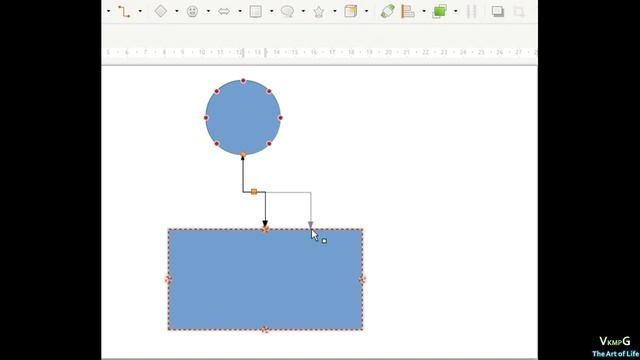Select the Callouts speech bubble tool
Image resolution: width=640 pixels, height=360 pixels.
(287, 11)
